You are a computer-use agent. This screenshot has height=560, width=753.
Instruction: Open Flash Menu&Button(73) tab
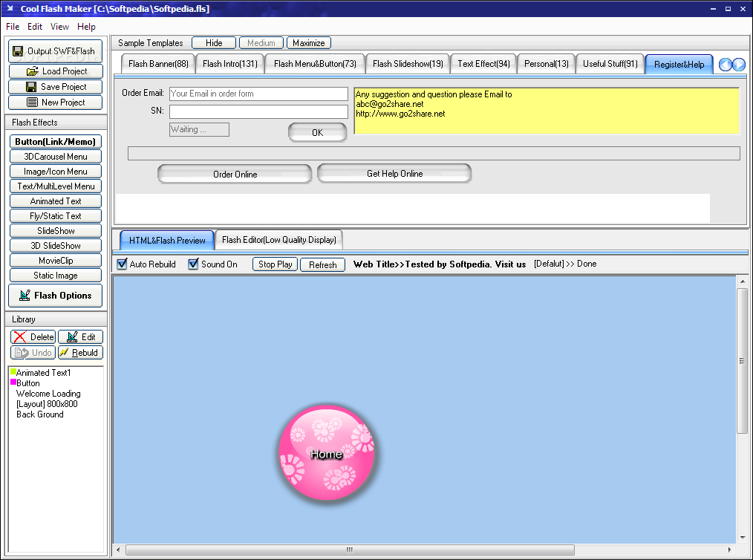(315, 64)
